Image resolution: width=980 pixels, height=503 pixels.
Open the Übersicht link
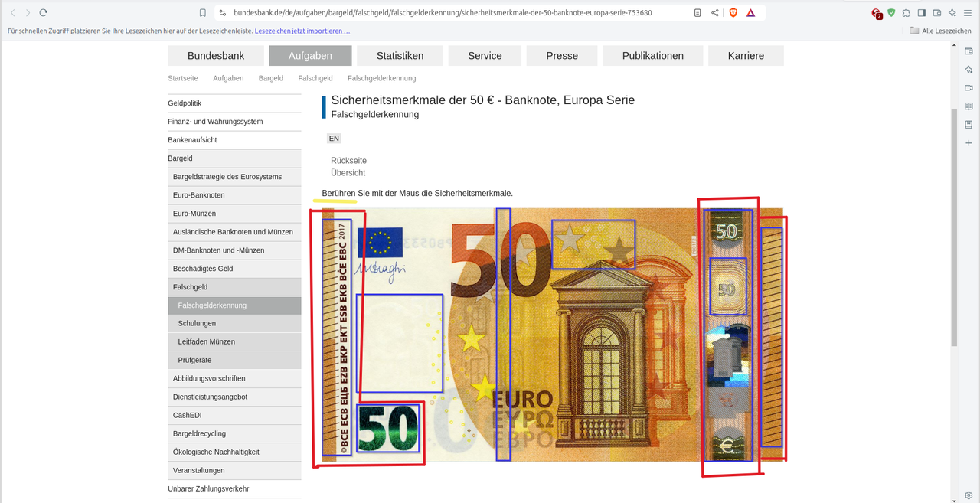[348, 173]
